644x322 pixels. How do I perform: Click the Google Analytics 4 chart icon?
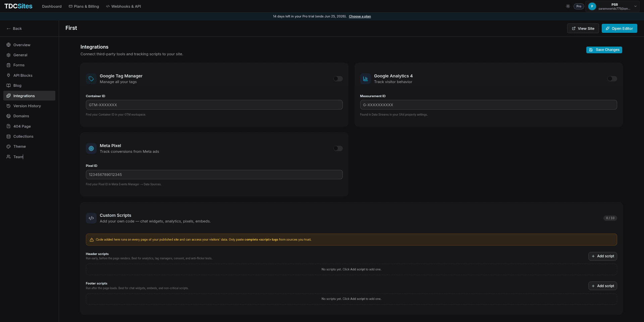365,79
